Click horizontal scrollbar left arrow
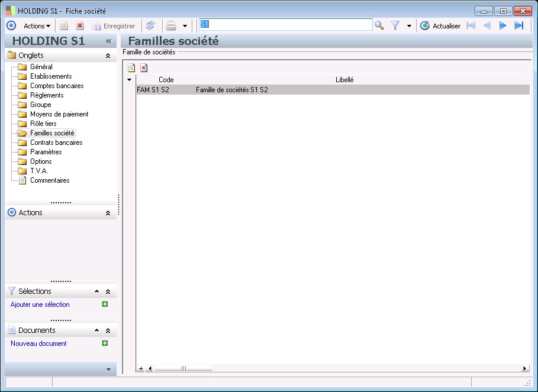Image resolution: width=538 pixels, height=392 pixels. pos(149,369)
